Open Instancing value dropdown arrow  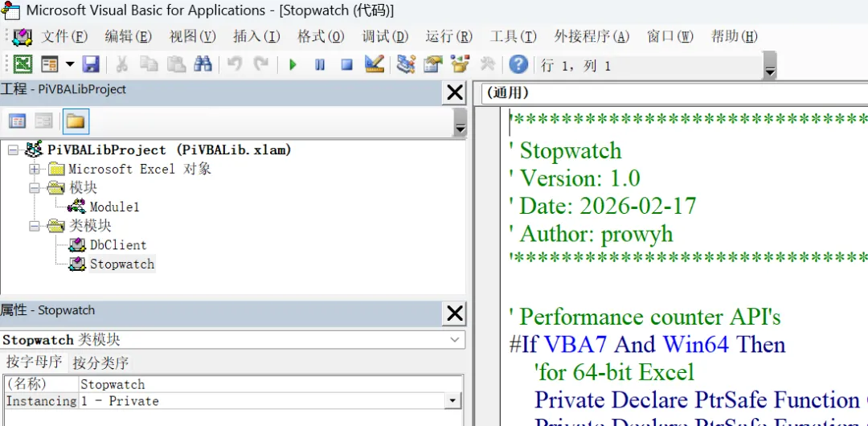[452, 401]
